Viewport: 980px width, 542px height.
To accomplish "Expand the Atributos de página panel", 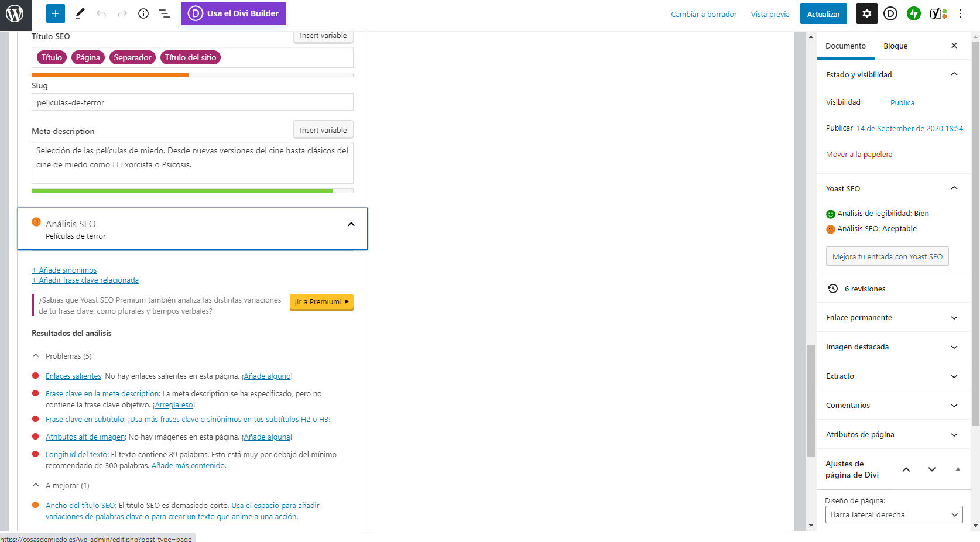I will [893, 435].
